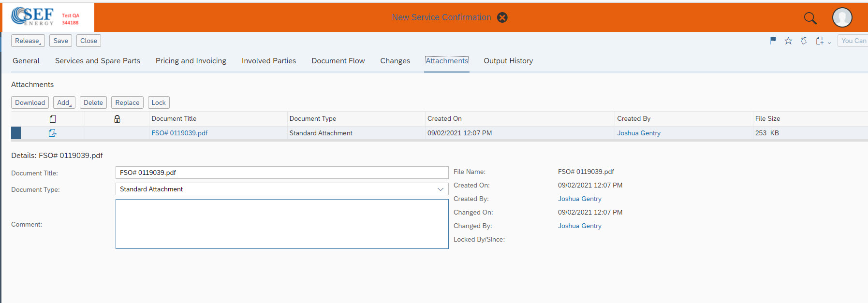Click the Lock attachment button
868x303 pixels.
click(x=159, y=102)
